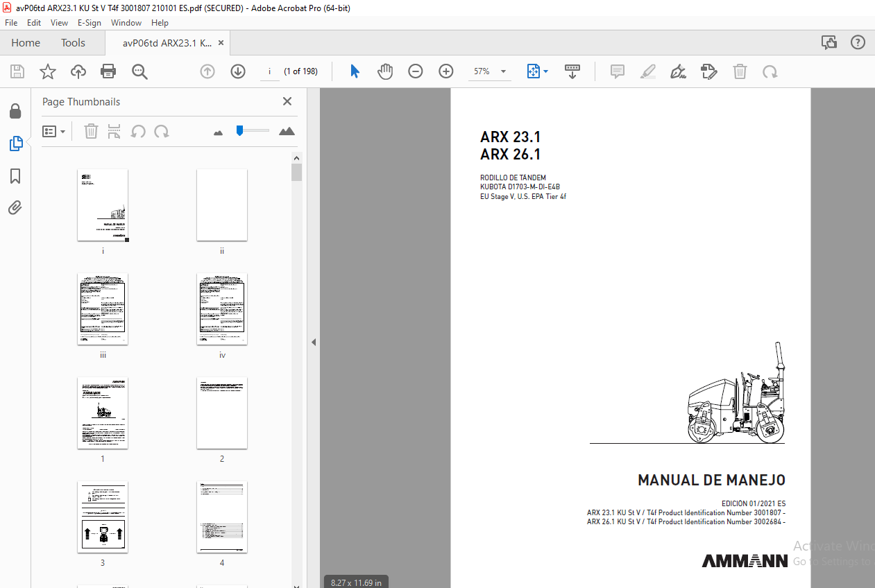Open the help question mark icon
This screenshot has height=588, width=875.
(858, 42)
